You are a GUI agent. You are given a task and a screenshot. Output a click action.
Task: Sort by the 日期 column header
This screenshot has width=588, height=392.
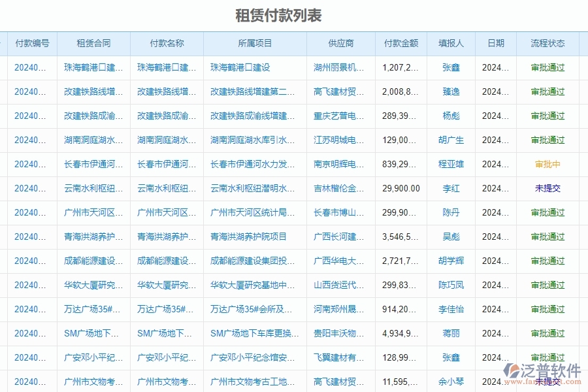point(495,42)
